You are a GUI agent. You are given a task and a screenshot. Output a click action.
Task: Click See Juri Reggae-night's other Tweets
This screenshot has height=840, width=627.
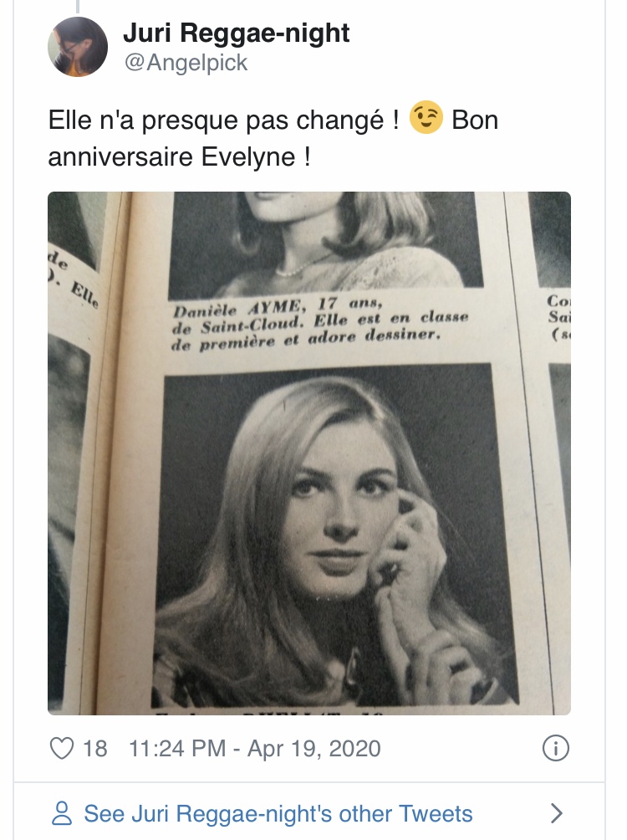278,813
